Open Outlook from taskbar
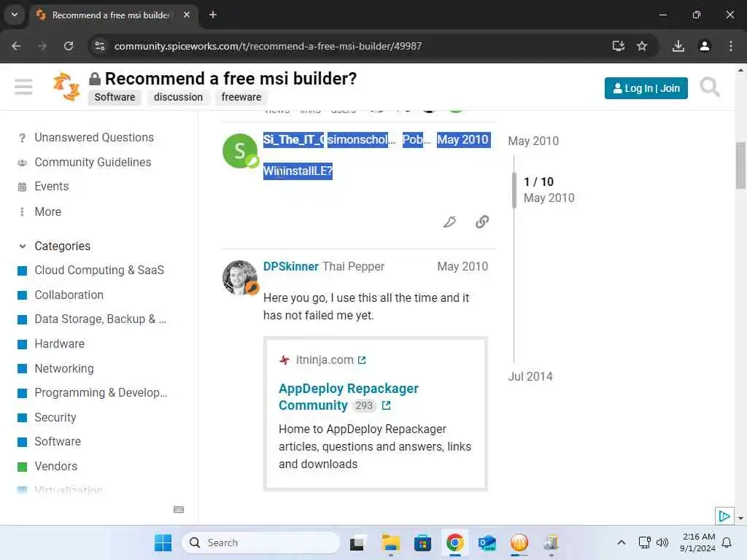The height and width of the screenshot is (560, 747). (x=487, y=542)
